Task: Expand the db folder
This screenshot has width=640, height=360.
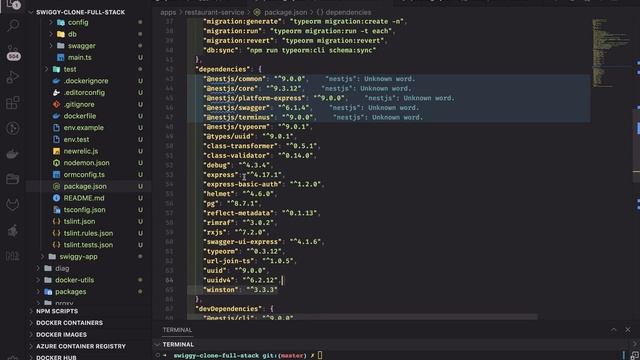Action: pos(51,34)
